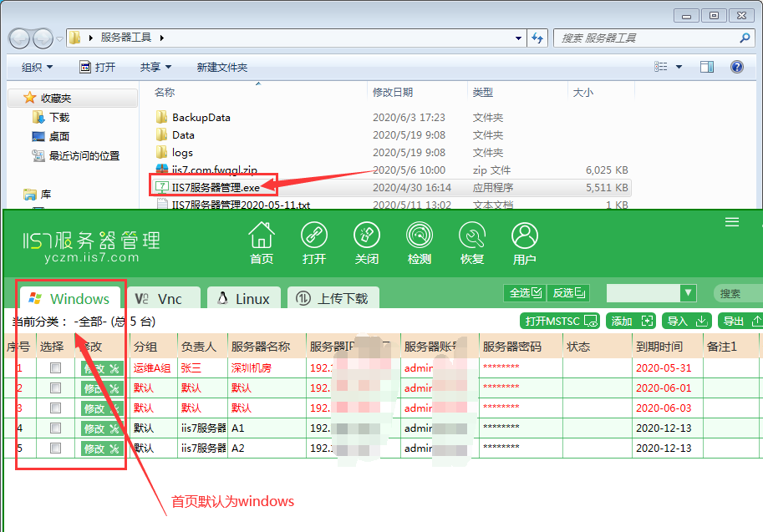
Task: Click the 全选 select-all button
Action: pos(525,293)
